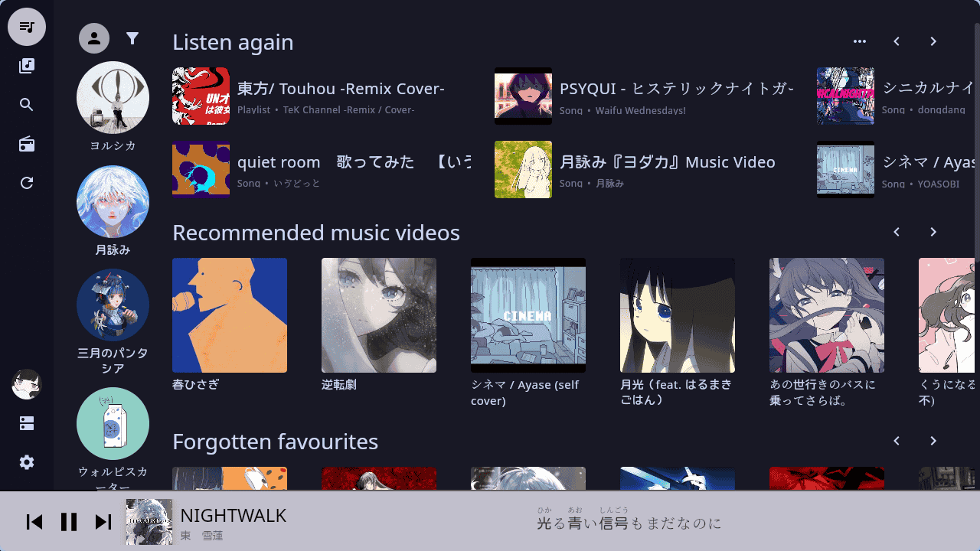Screen dimensions: 980x551
Task: Open the 春ひさぎ music video thumbnail
Action: tap(230, 315)
